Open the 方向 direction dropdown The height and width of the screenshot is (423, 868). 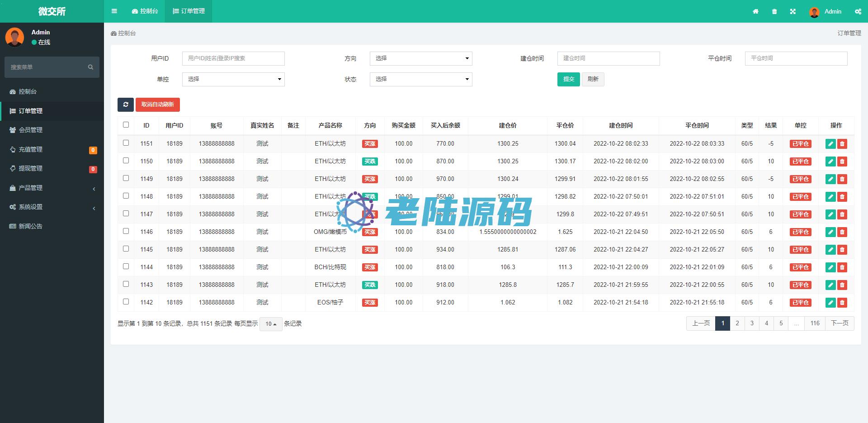pyautogui.click(x=420, y=58)
